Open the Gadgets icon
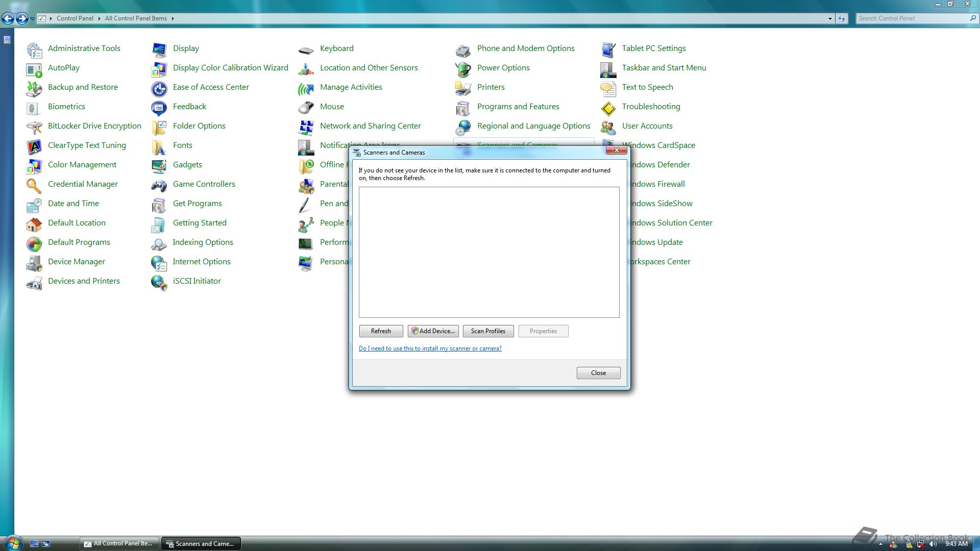 (x=159, y=166)
